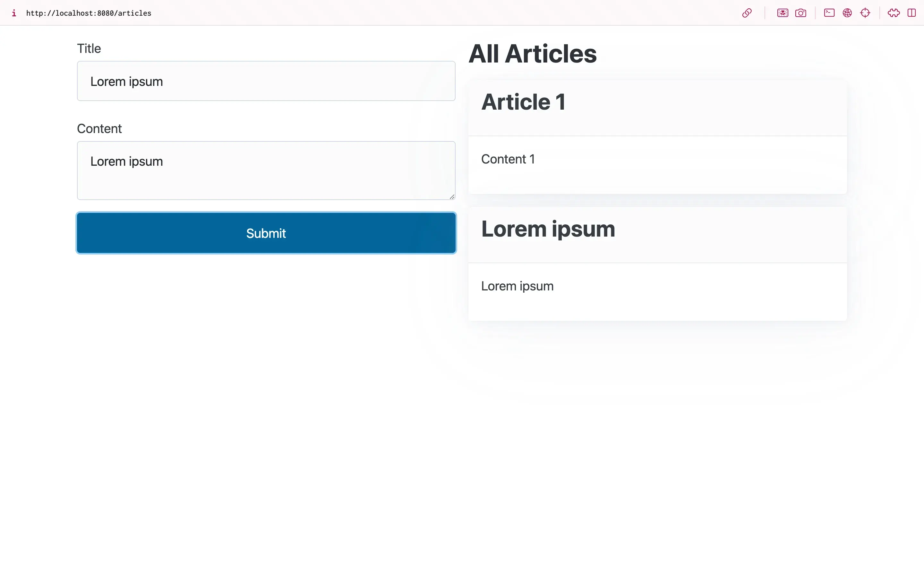Viewport: 924px width, 577px height.
Task: Click inside the Content textarea
Action: [266, 170]
